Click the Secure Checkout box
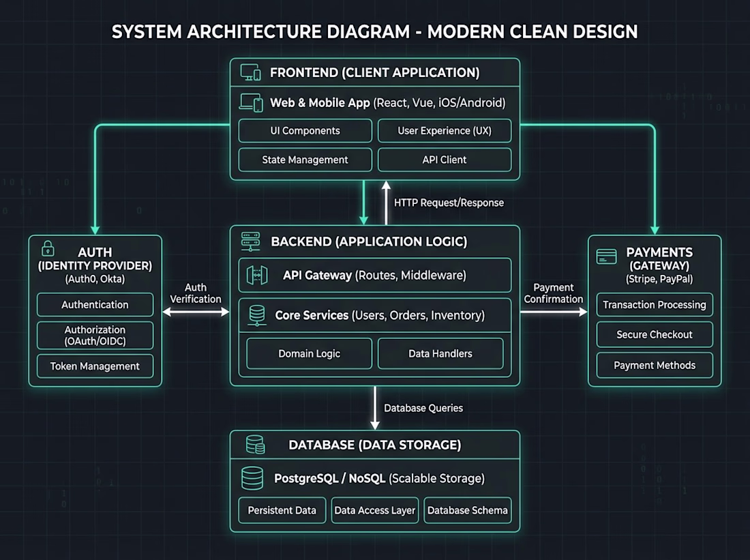The height and width of the screenshot is (560, 750). tap(655, 334)
